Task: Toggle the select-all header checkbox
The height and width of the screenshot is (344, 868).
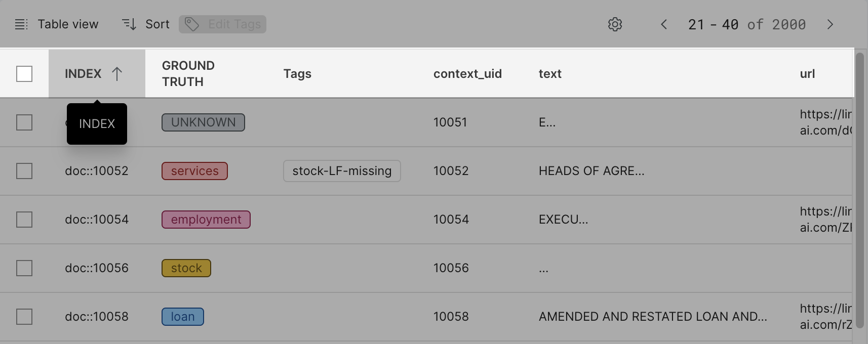Action: [24, 74]
